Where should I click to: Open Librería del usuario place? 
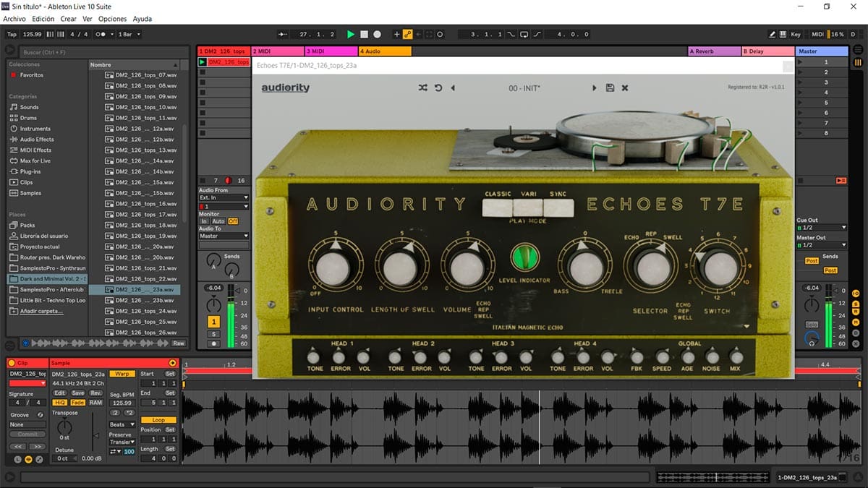click(44, 236)
